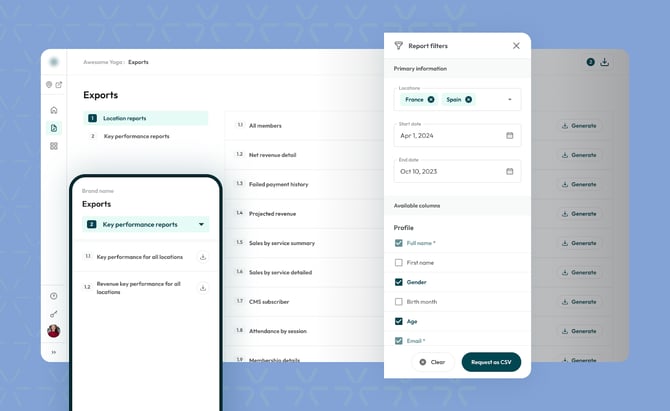Select the Location reports tab

146,118
